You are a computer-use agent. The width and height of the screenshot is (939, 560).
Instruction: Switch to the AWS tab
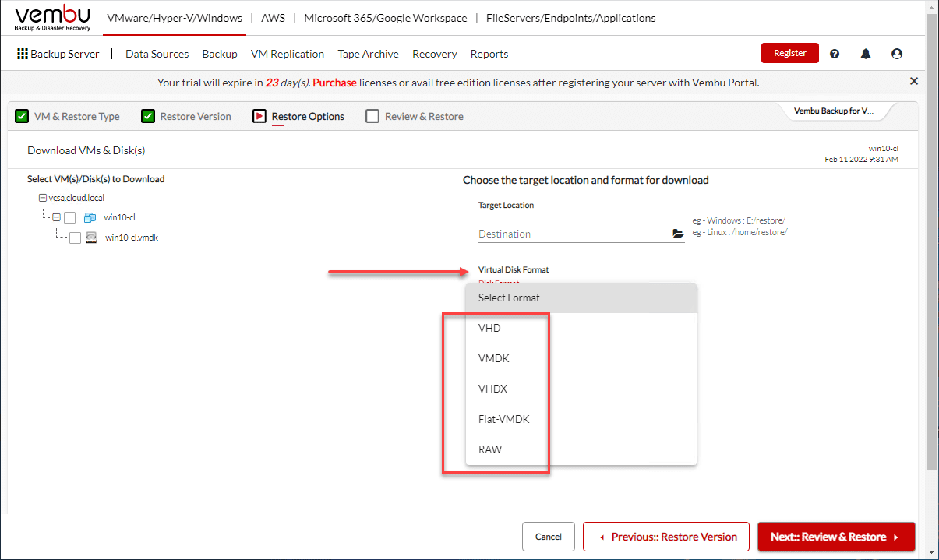(x=273, y=17)
